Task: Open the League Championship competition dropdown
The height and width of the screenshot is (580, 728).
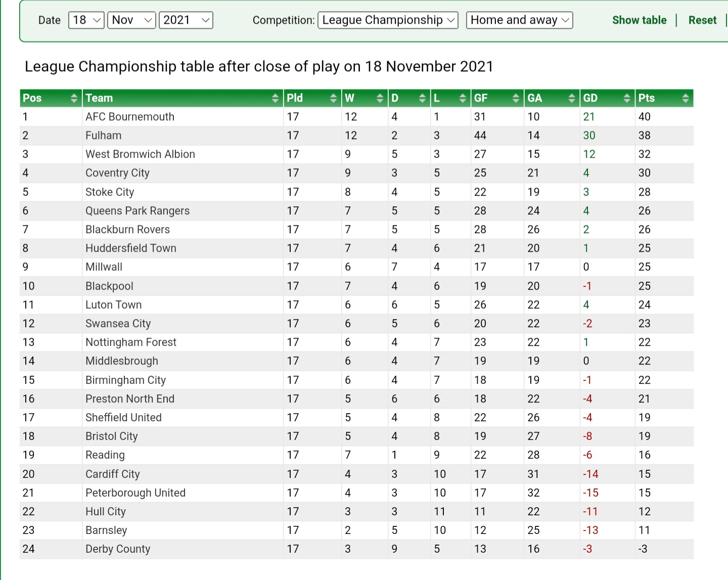Action: [x=388, y=20]
